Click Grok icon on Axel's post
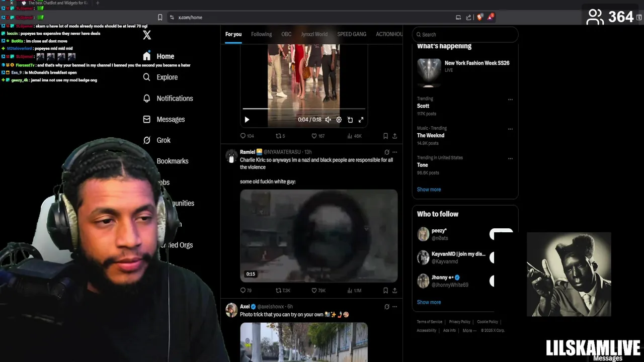This screenshot has height=362, width=644. click(386, 306)
